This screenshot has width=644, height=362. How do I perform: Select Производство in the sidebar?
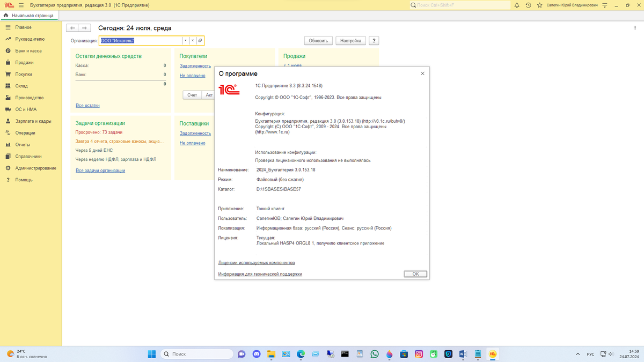tap(31, 98)
